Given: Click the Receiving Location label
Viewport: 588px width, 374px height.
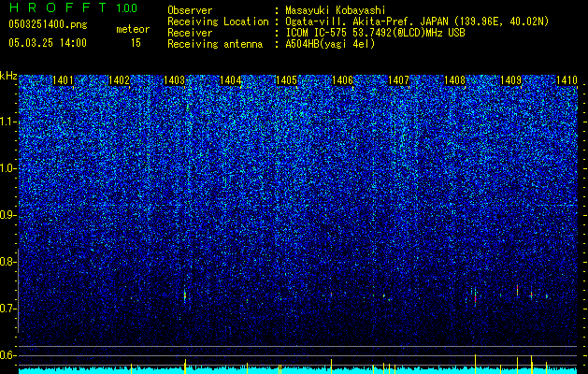Looking at the screenshot, I should 218,22.
